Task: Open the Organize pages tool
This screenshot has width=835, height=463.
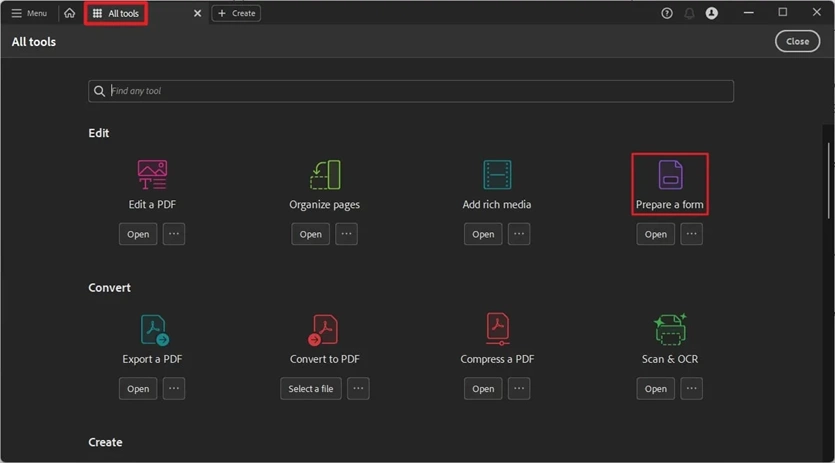Action: tap(310, 234)
